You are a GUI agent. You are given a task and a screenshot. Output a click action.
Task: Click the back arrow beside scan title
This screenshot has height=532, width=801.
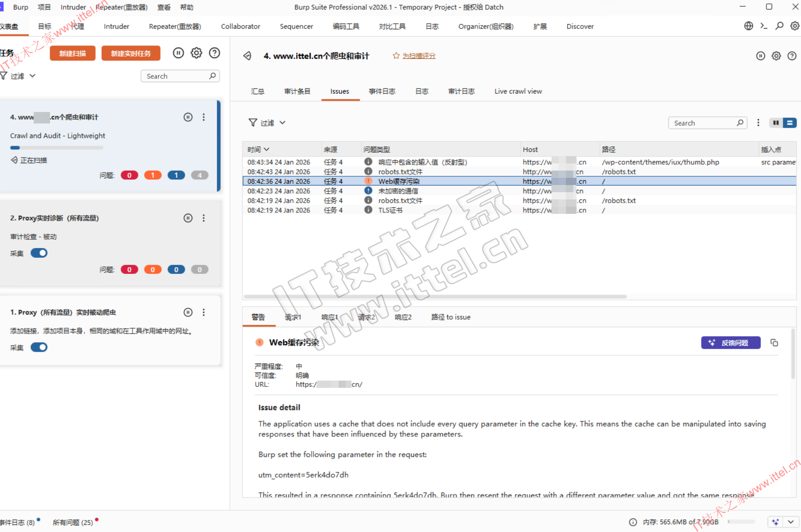point(247,56)
